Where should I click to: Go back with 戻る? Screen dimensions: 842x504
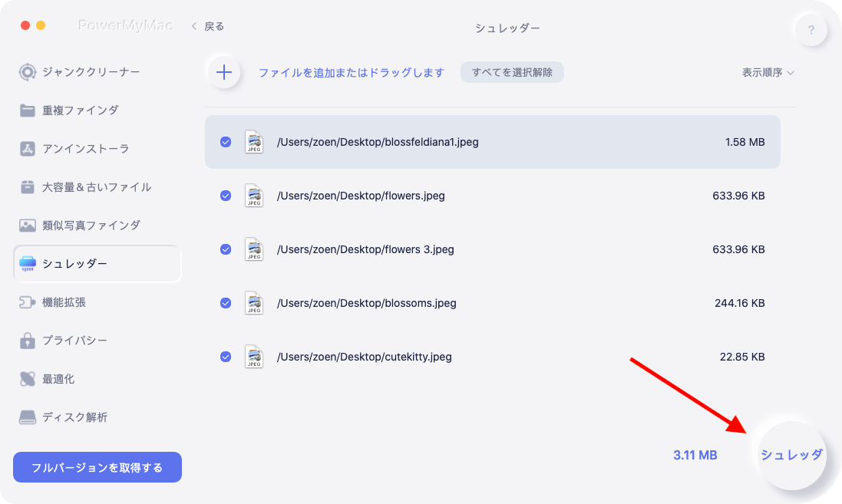point(213,26)
